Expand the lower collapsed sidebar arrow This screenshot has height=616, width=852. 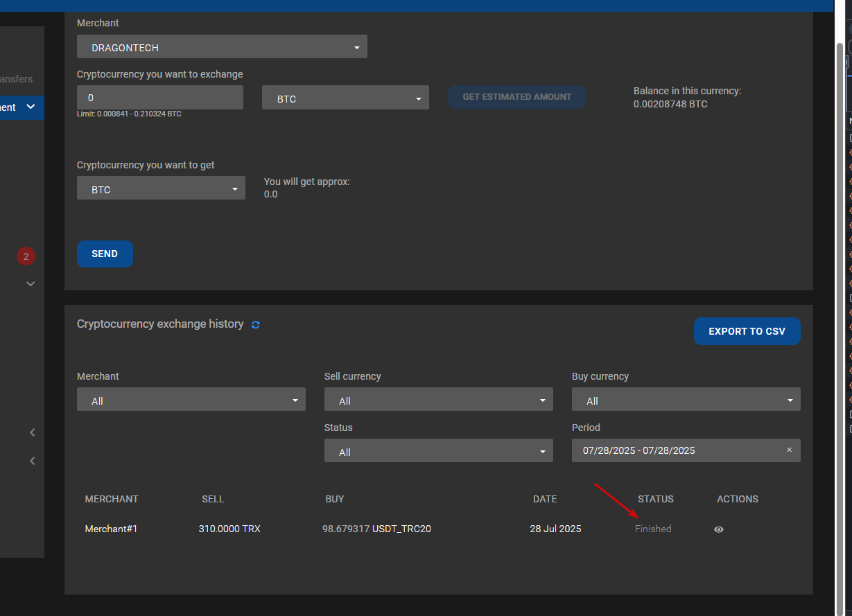click(x=32, y=461)
